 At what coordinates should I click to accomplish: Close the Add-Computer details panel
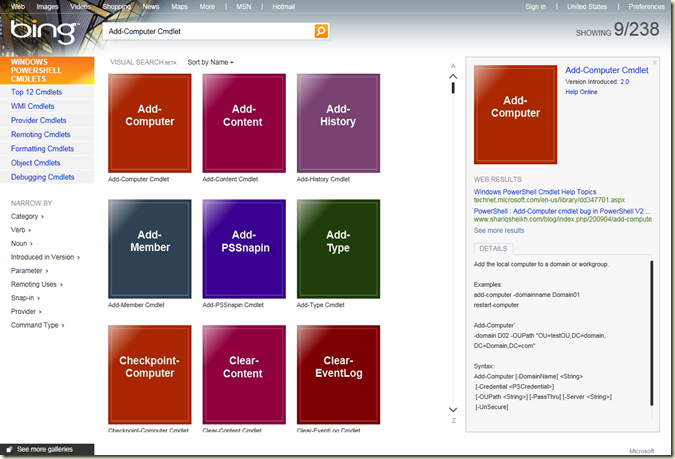pyautogui.click(x=655, y=63)
